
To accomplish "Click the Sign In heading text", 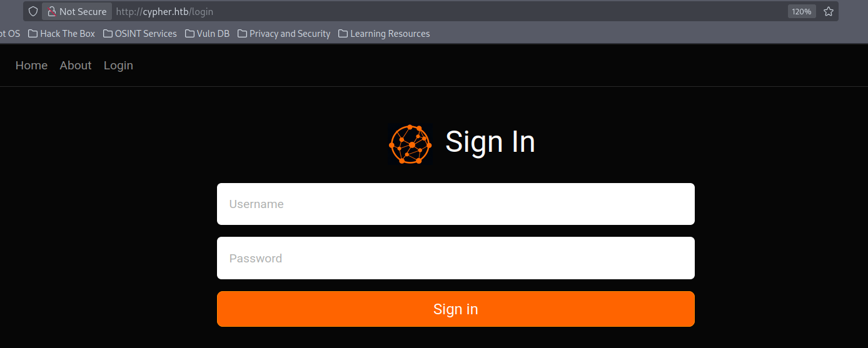I will coord(490,142).
